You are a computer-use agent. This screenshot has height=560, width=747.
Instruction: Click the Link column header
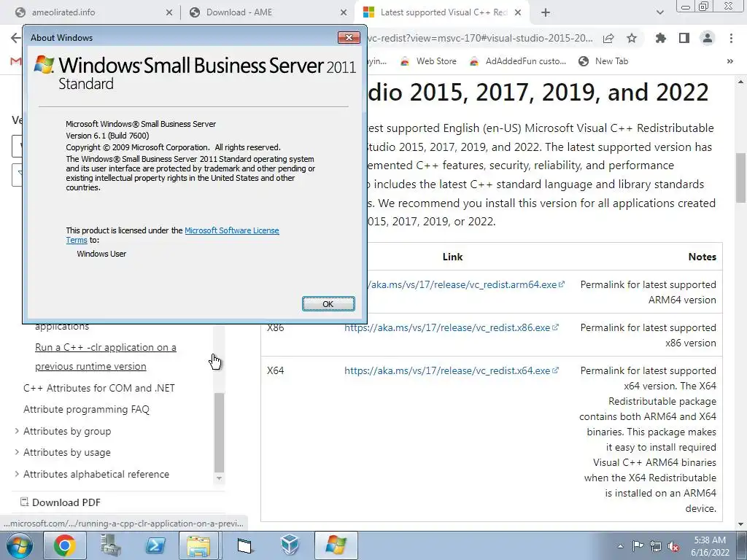[452, 257]
